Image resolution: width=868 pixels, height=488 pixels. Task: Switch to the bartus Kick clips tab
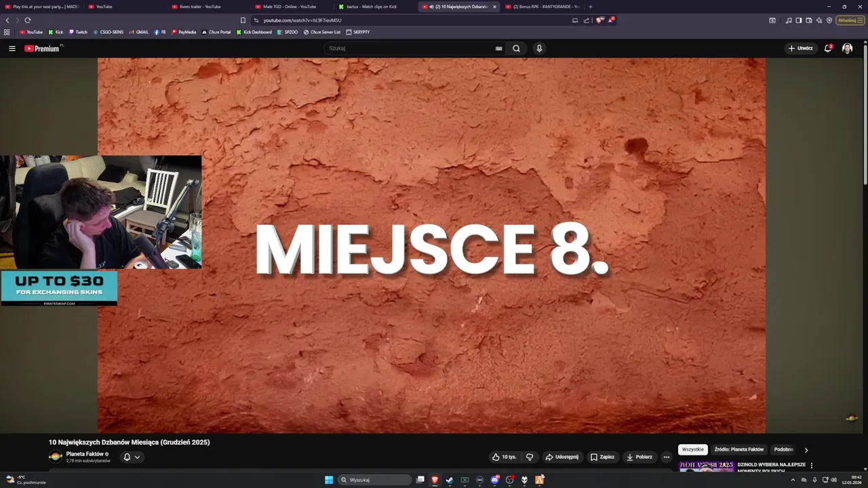point(376,7)
